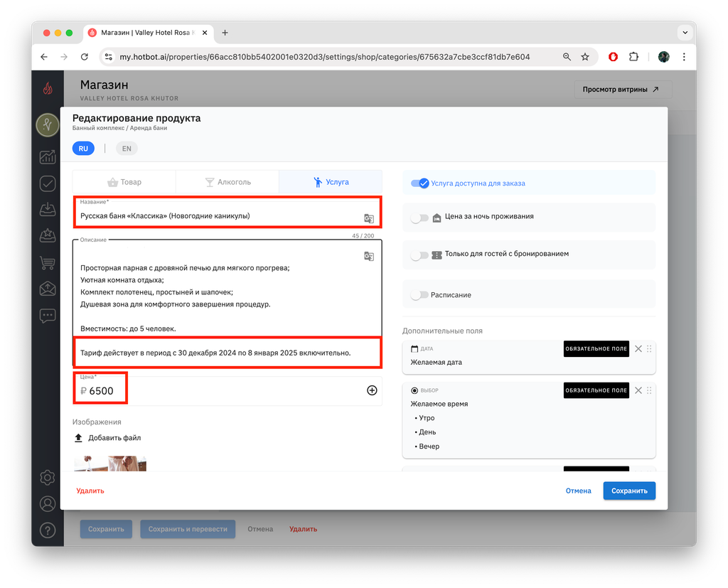
Task: Open the help question-mark icon in sidebar
Action: tap(48, 530)
